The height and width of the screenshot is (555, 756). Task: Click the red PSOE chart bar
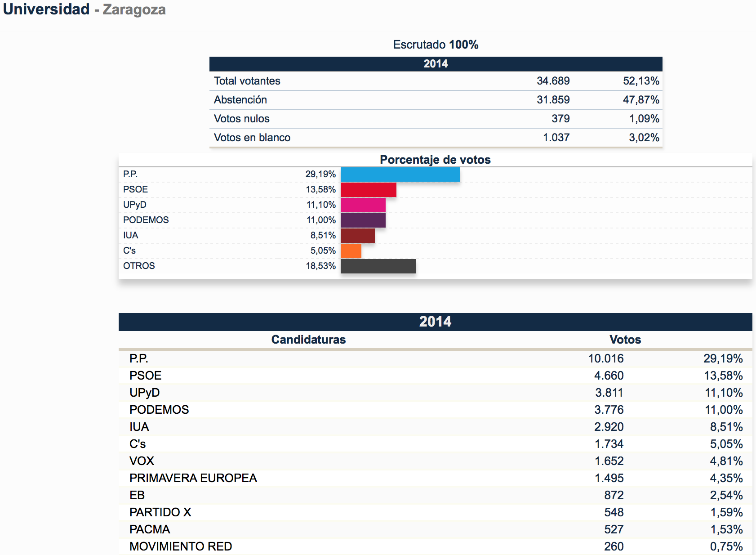tap(368, 190)
